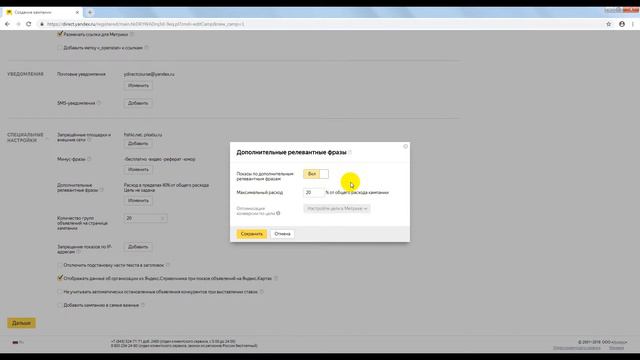Click Добавить under banned sites list
Screen dimensions: 640x360
point(138,144)
